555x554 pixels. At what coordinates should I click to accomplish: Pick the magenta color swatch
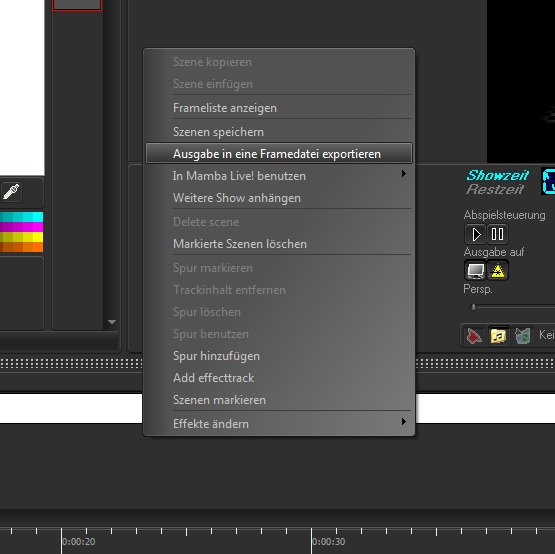coord(21,227)
